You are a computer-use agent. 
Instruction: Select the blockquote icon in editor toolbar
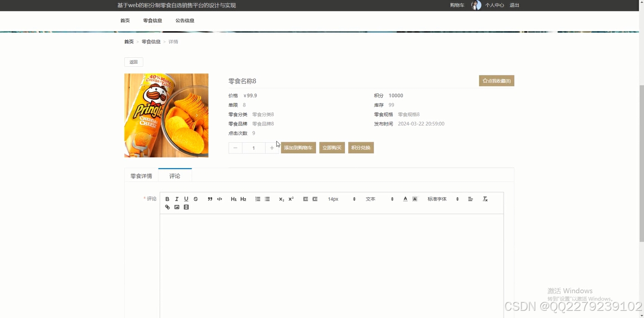point(210,199)
